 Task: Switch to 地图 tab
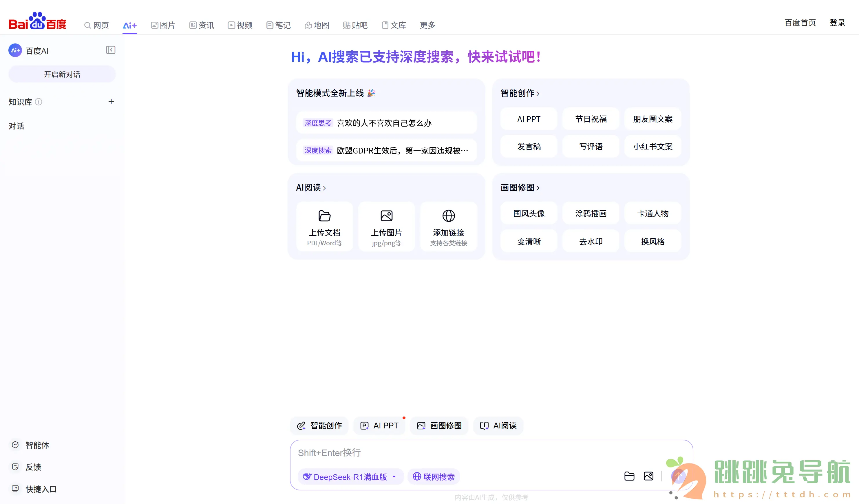[317, 25]
